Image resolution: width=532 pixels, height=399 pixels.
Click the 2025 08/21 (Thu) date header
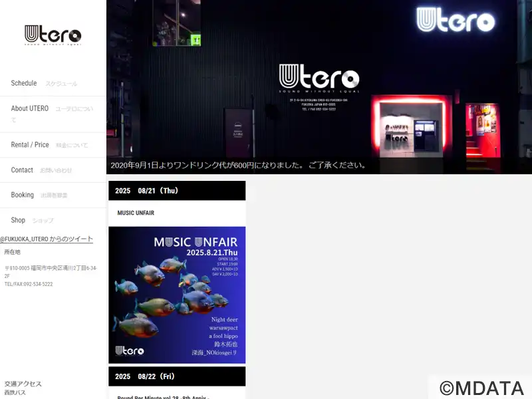pyautogui.click(x=177, y=191)
